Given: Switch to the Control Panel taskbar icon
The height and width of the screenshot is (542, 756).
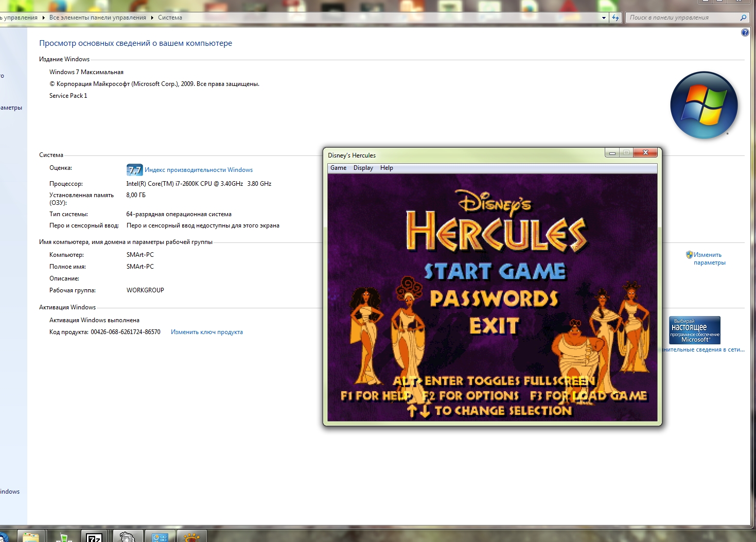Looking at the screenshot, I should pyautogui.click(x=160, y=536).
